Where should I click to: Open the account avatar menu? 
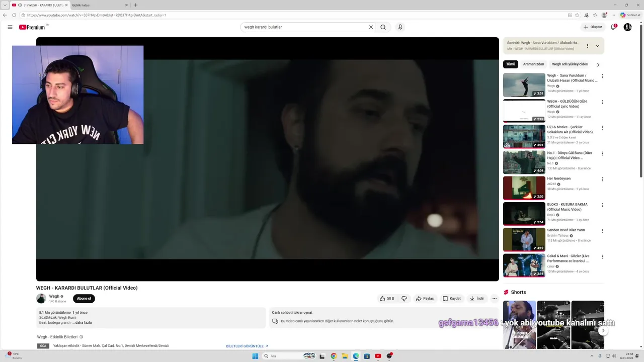627,27
